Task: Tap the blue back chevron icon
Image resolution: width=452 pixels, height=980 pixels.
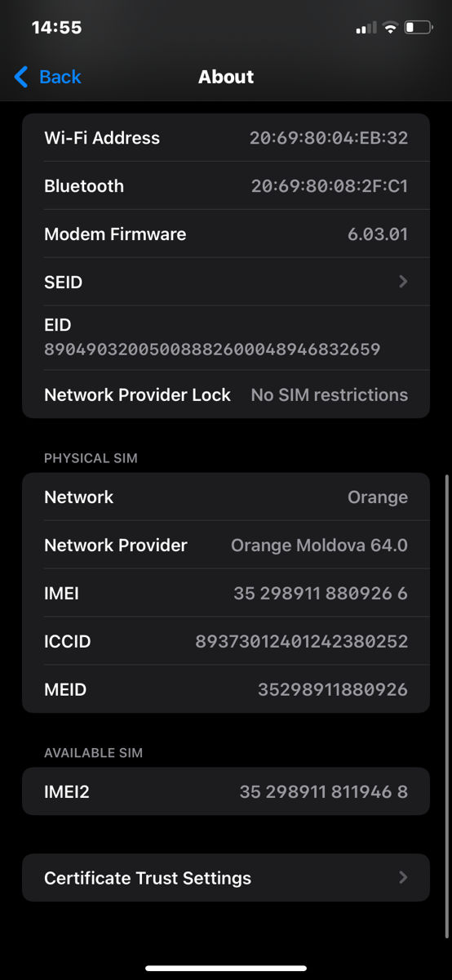Action: pos(21,77)
